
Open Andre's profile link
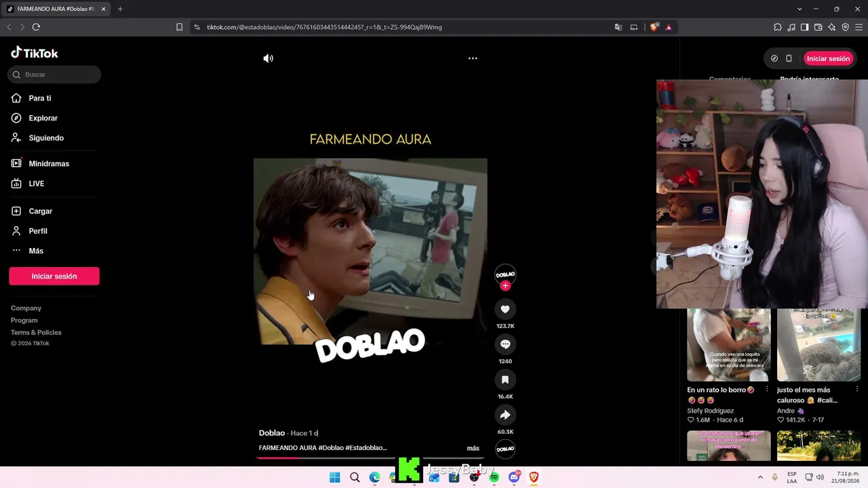pyautogui.click(x=791, y=411)
